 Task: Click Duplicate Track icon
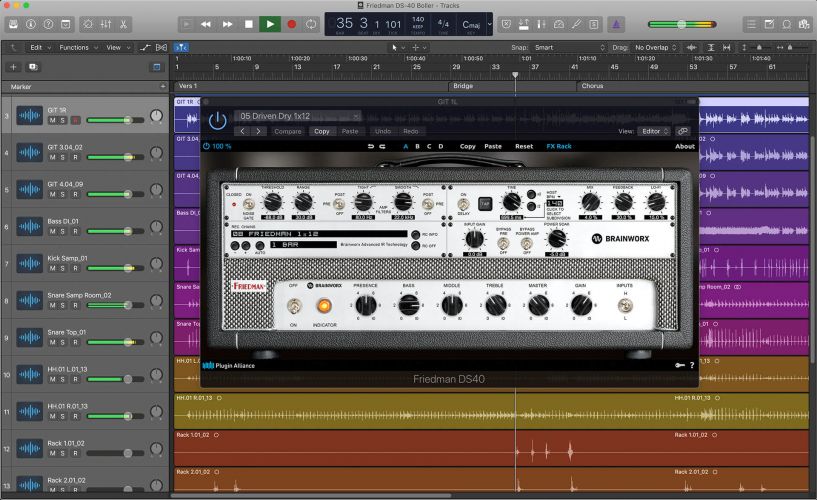click(33, 67)
